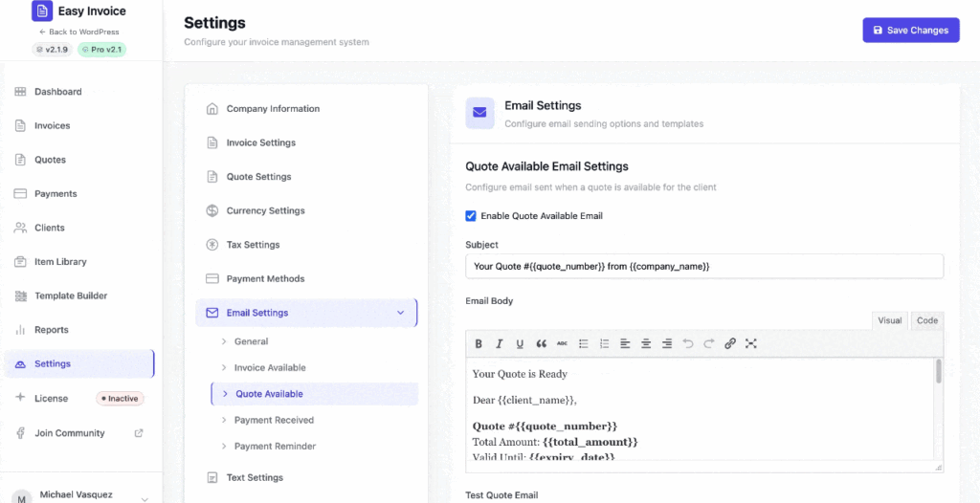The image size is (980, 503).
Task: Collapse the Email Settings section chevron
Action: tap(400, 313)
